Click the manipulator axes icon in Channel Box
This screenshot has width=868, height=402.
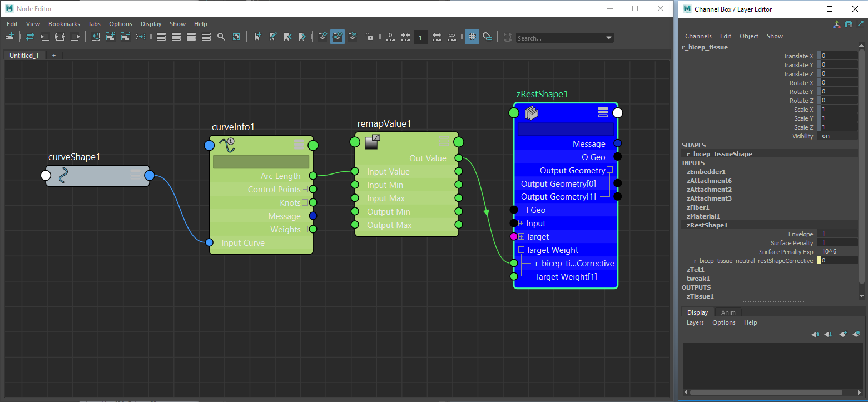(x=837, y=24)
